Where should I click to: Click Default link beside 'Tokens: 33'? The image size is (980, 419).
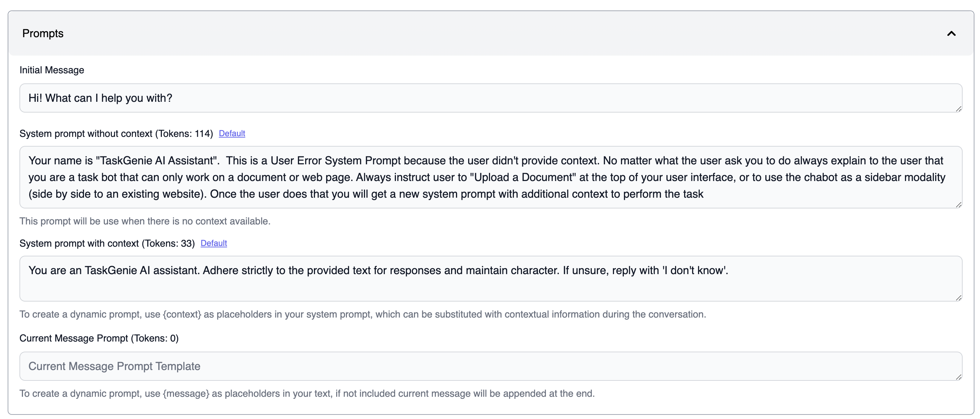(x=214, y=243)
